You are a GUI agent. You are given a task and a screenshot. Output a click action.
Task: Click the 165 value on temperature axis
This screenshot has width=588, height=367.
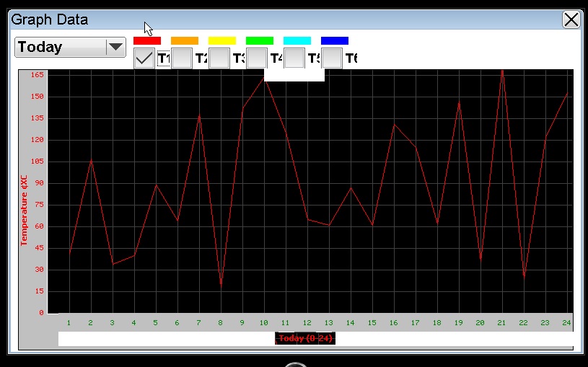pos(37,74)
